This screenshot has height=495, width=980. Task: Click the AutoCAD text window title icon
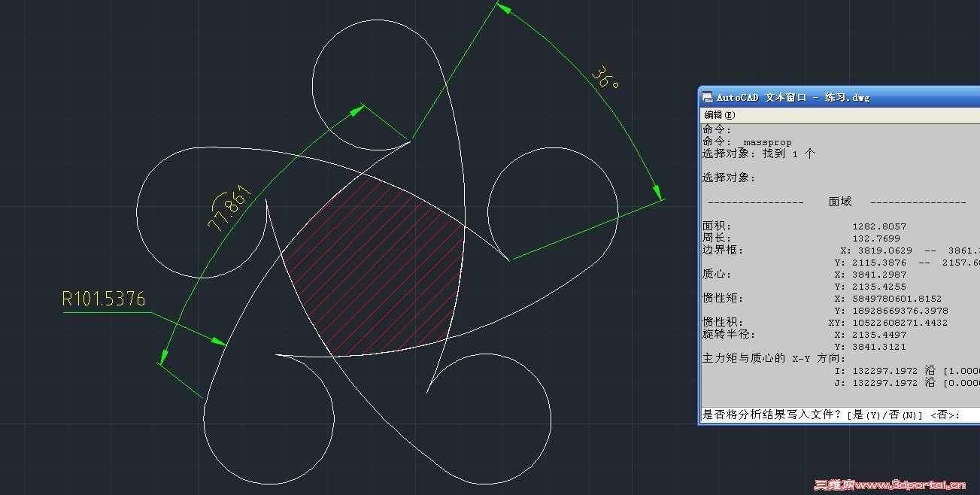pos(707,97)
